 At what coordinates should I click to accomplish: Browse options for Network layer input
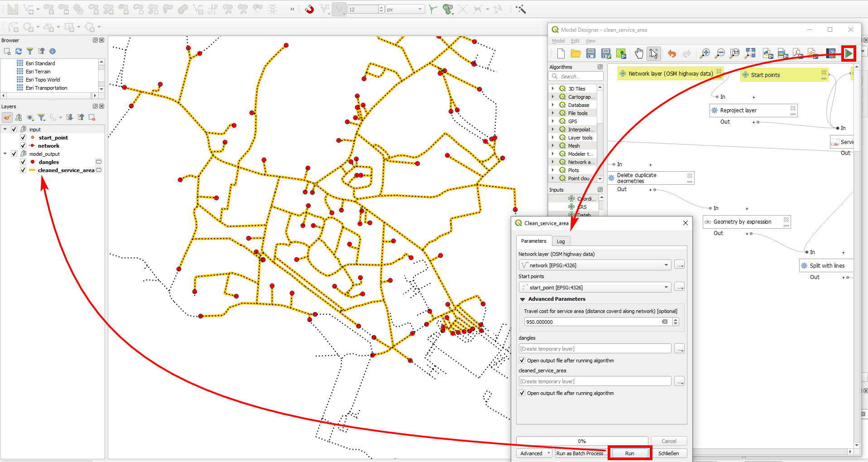[x=679, y=265]
